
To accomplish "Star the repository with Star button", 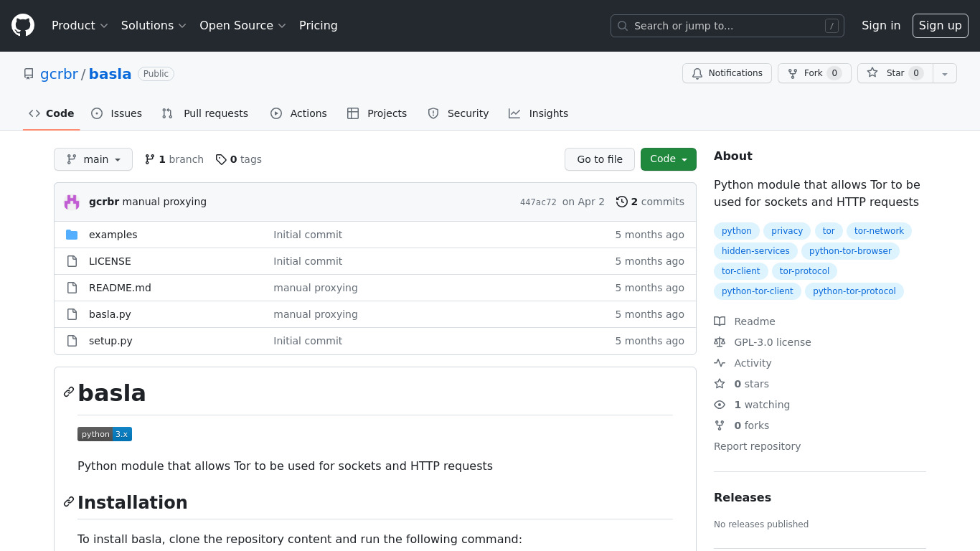I will click(x=895, y=73).
